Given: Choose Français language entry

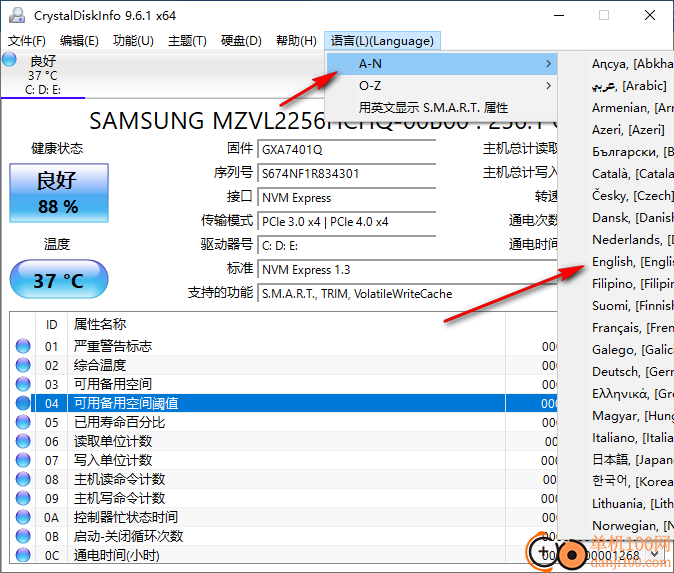Looking at the screenshot, I should (x=616, y=328).
